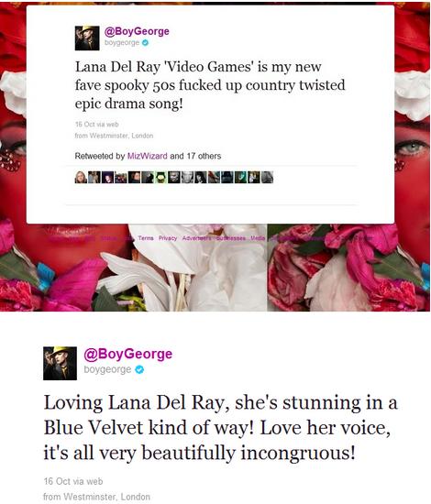Open the Businesses footer link
431x504 pixels.
click(230, 238)
